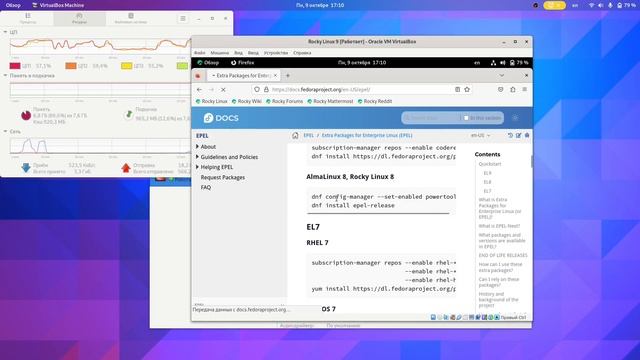The width and height of the screenshot is (640, 360).
Task: Switch to the Файловые системы tab
Action: click(131, 18)
